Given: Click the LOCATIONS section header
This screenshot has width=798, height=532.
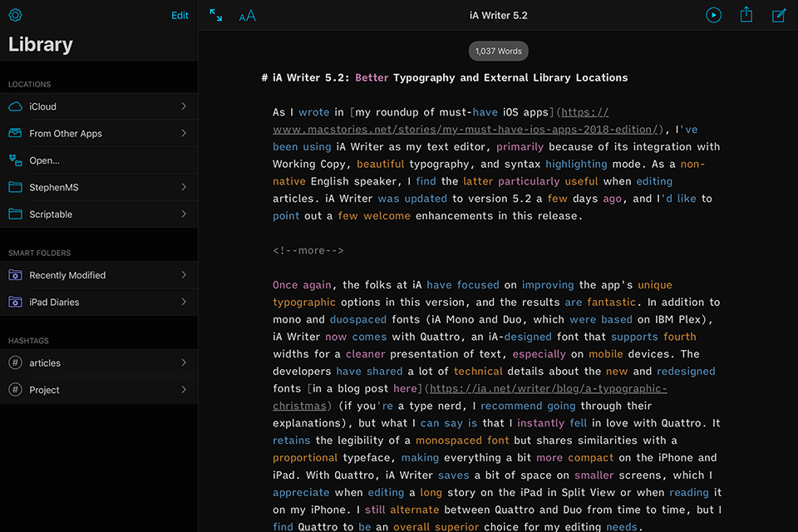Looking at the screenshot, I should [30, 84].
